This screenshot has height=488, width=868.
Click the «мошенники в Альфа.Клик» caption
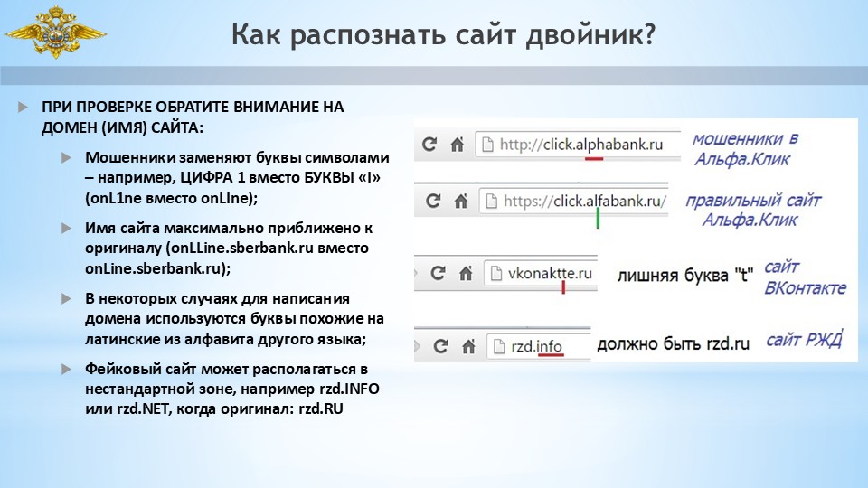click(743, 149)
